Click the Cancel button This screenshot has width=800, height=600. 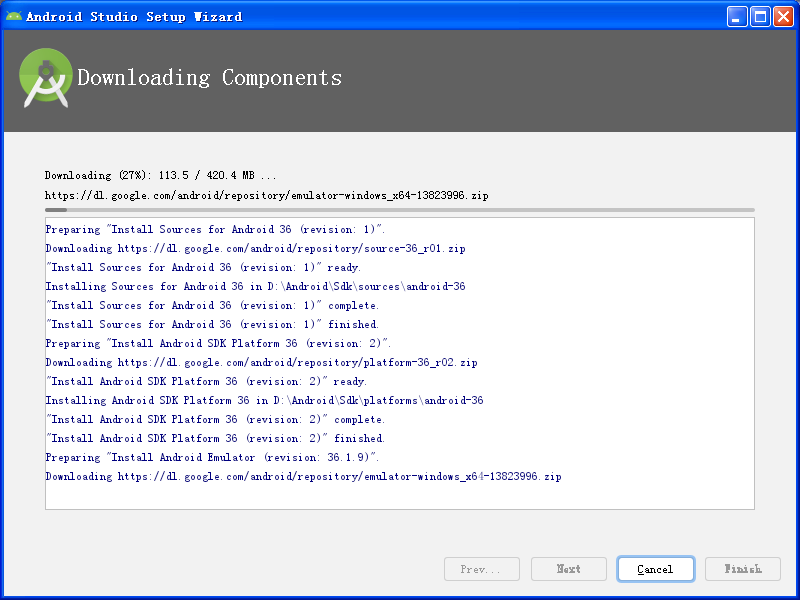656,569
